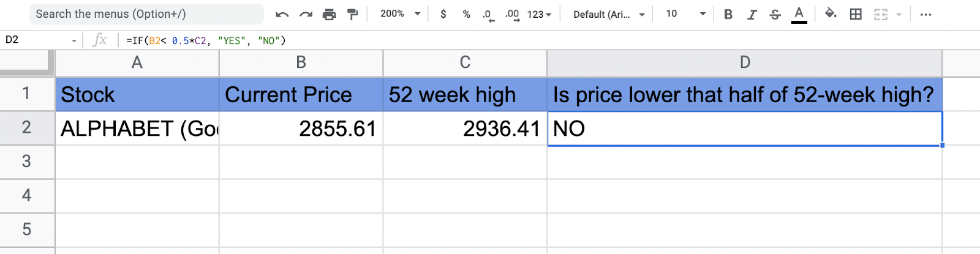This screenshot has width=980, height=254.
Task: Click the font size 10 field
Action: coord(672,14)
